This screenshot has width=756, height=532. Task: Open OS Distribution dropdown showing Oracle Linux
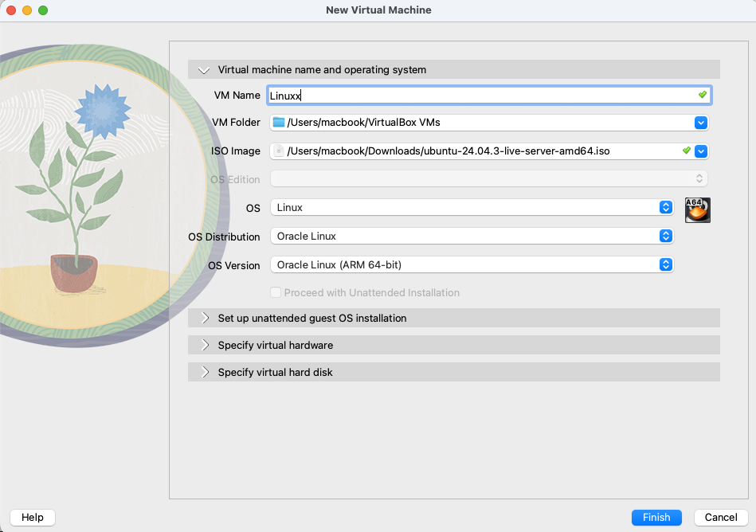point(472,236)
